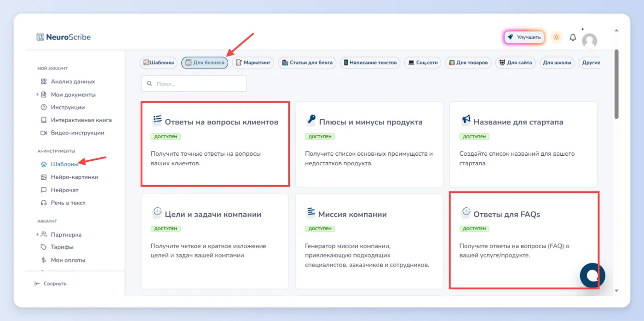Screen dimensions: 644x321
Task: Open the Написание текстов tab
Action: click(x=370, y=63)
